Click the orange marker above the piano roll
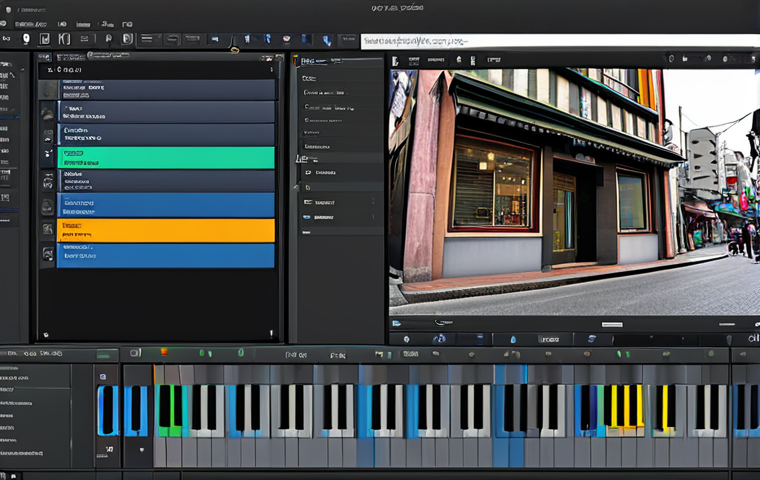This screenshot has height=480, width=760. [164, 352]
